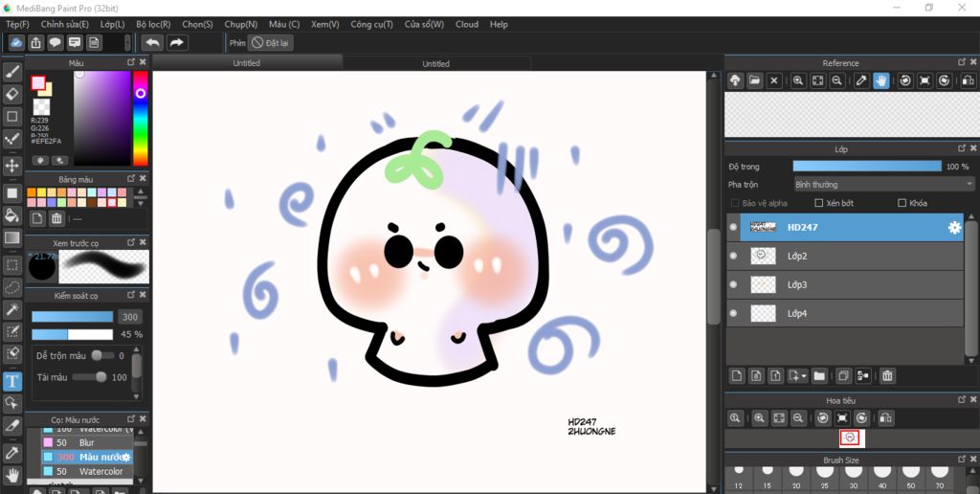
Task: Open image file in Reference panel
Action: pyautogui.click(x=755, y=80)
